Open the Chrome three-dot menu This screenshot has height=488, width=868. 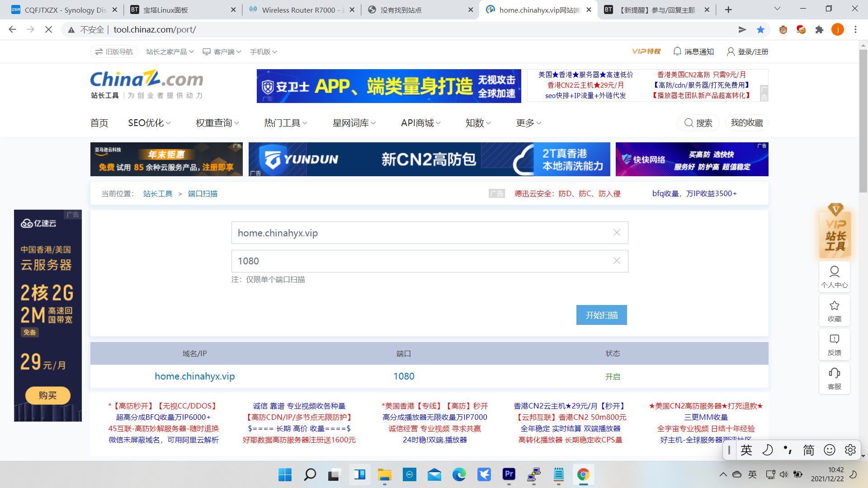point(855,29)
